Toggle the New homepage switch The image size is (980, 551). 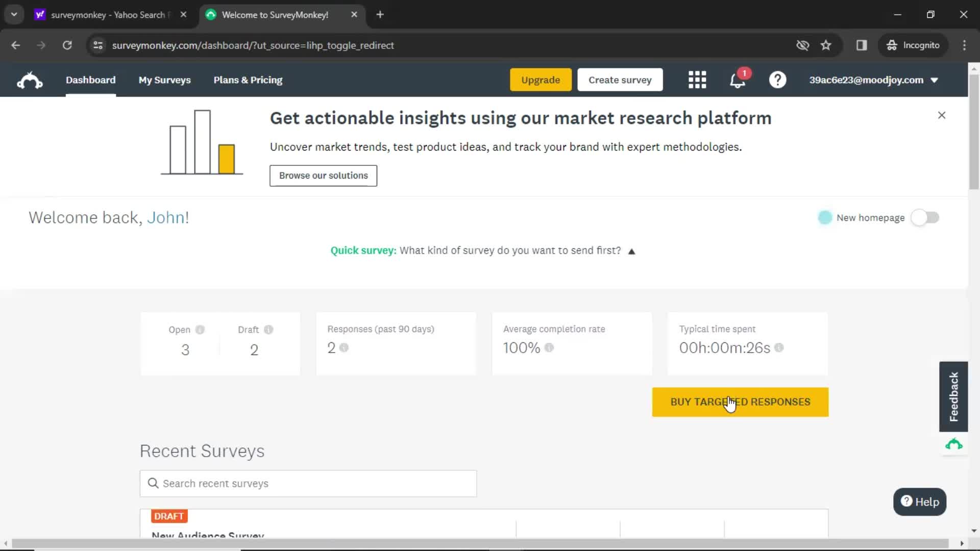pyautogui.click(x=926, y=217)
